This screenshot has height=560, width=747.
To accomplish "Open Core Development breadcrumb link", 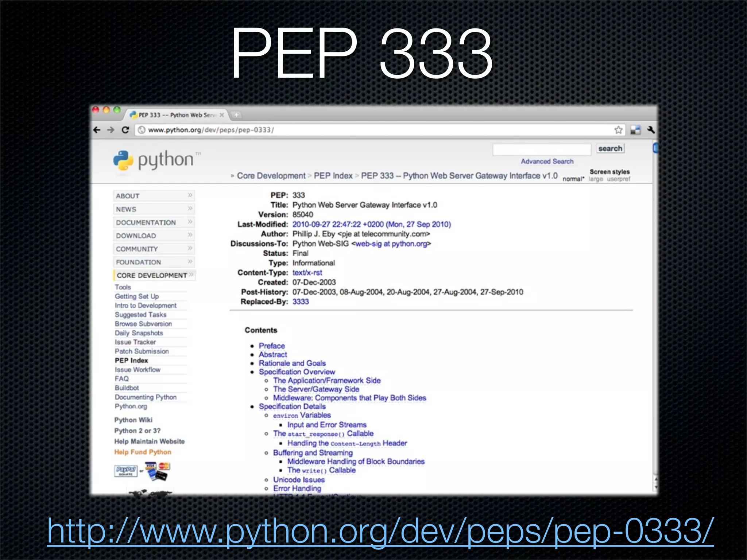I will tap(271, 176).
